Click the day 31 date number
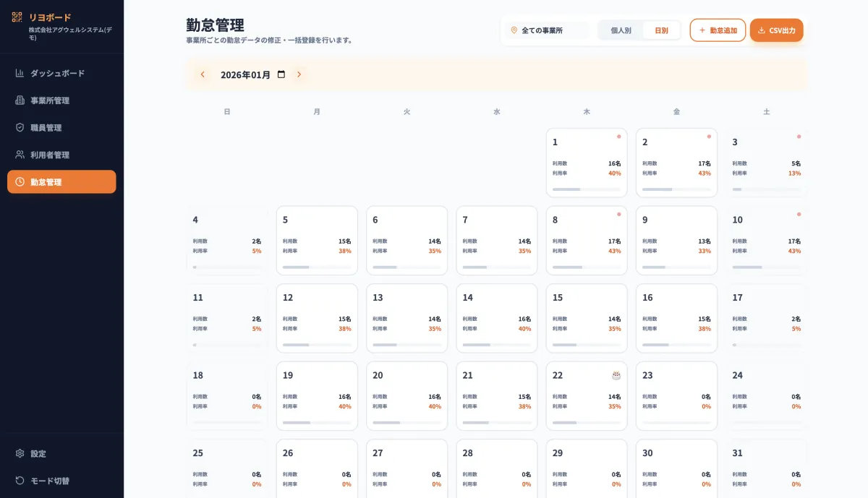868x498 pixels. [738, 452]
